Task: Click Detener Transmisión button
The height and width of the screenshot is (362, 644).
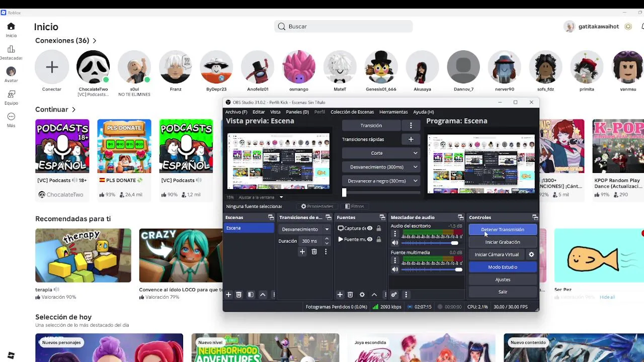Action: pyautogui.click(x=503, y=230)
